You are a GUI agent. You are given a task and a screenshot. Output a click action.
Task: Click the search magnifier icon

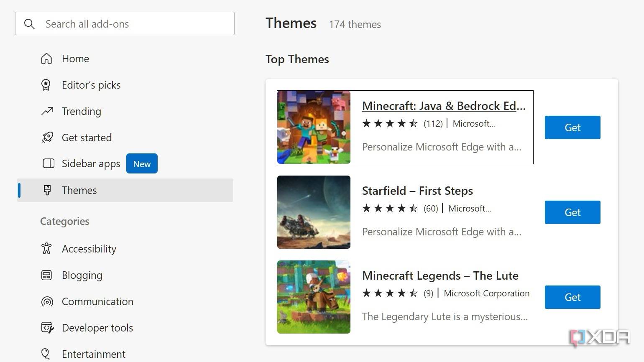tap(29, 24)
